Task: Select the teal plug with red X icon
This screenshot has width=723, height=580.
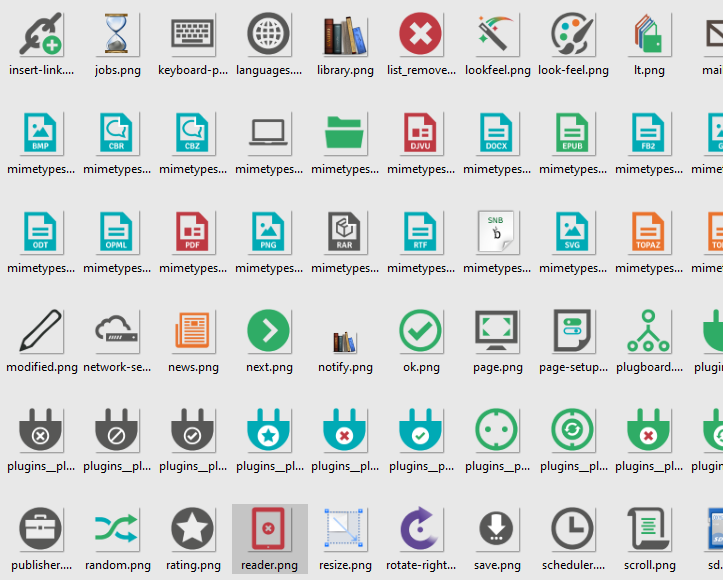Action: pos(344,430)
